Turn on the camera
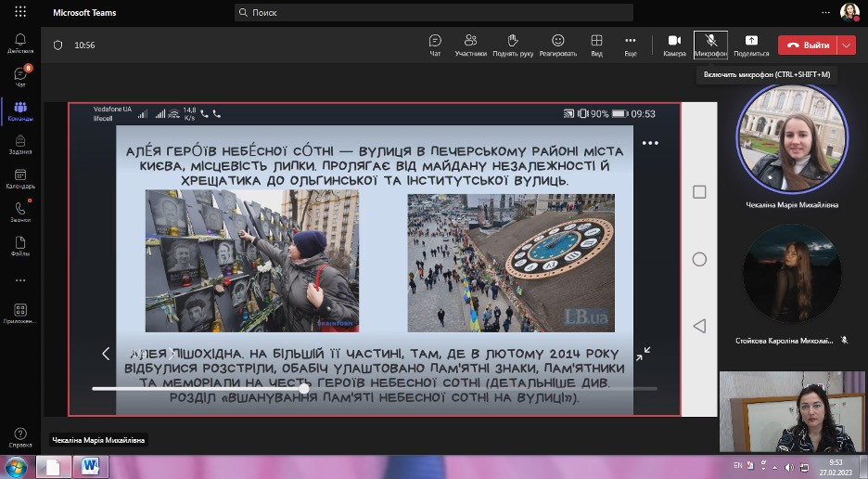This screenshot has height=479, width=868. tap(674, 45)
